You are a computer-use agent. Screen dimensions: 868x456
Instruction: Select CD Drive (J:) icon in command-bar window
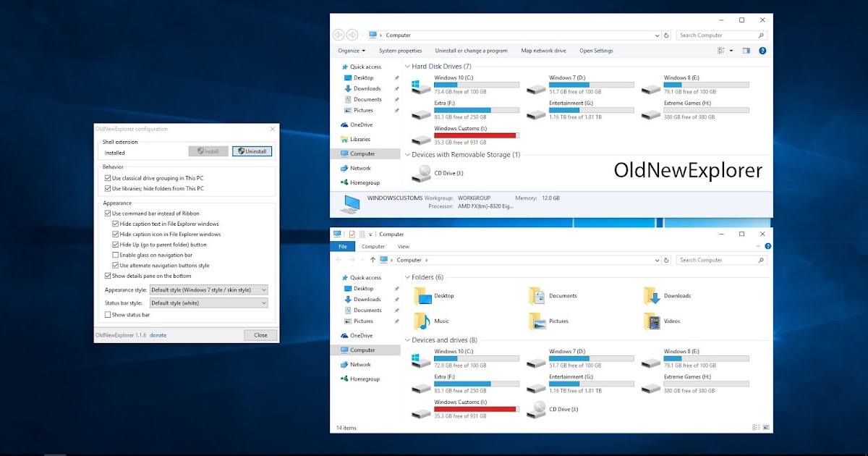pos(420,173)
